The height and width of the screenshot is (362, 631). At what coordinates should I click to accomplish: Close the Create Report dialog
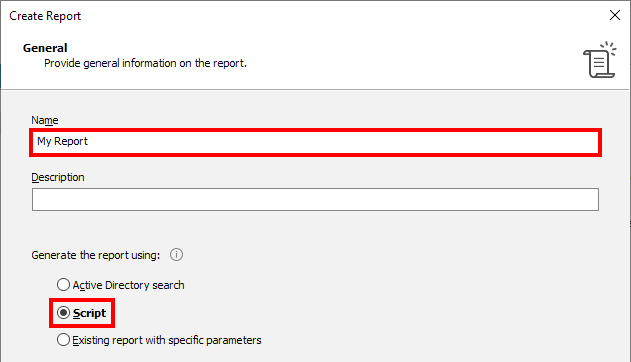pyautogui.click(x=615, y=15)
